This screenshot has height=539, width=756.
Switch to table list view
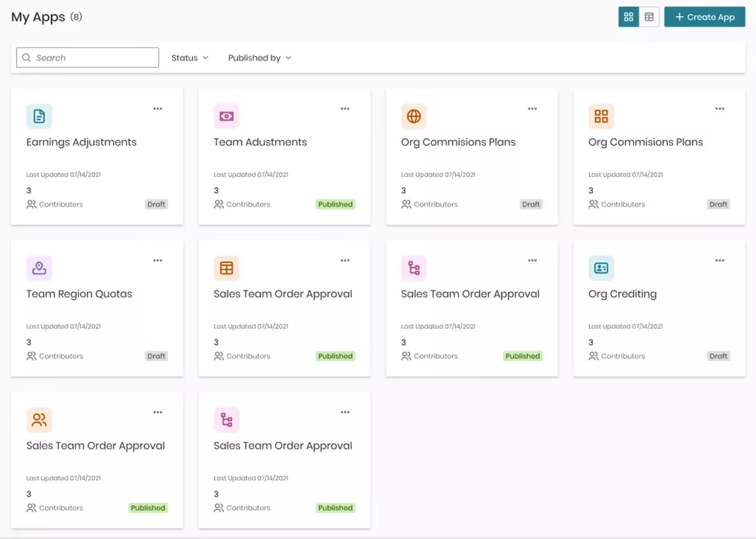click(649, 17)
